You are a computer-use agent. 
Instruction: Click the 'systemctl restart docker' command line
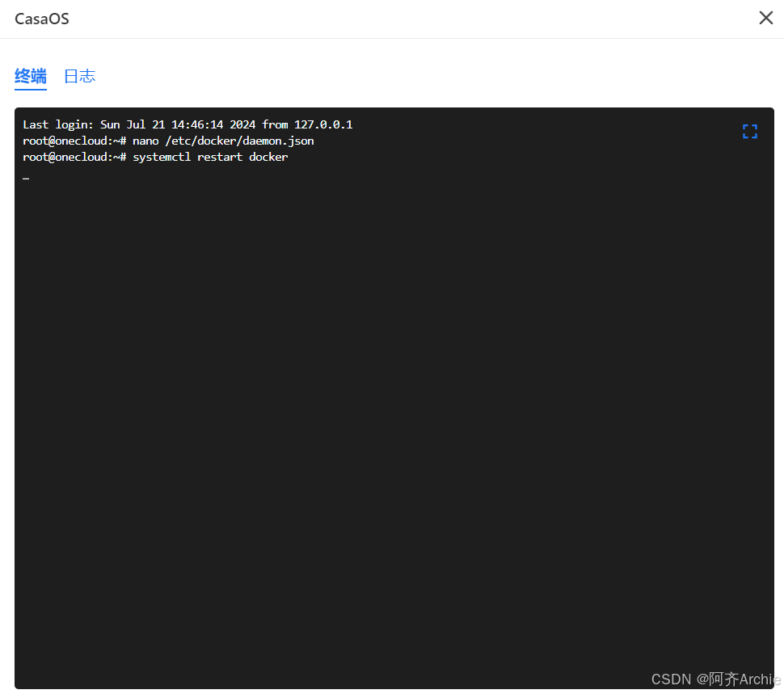click(x=155, y=157)
